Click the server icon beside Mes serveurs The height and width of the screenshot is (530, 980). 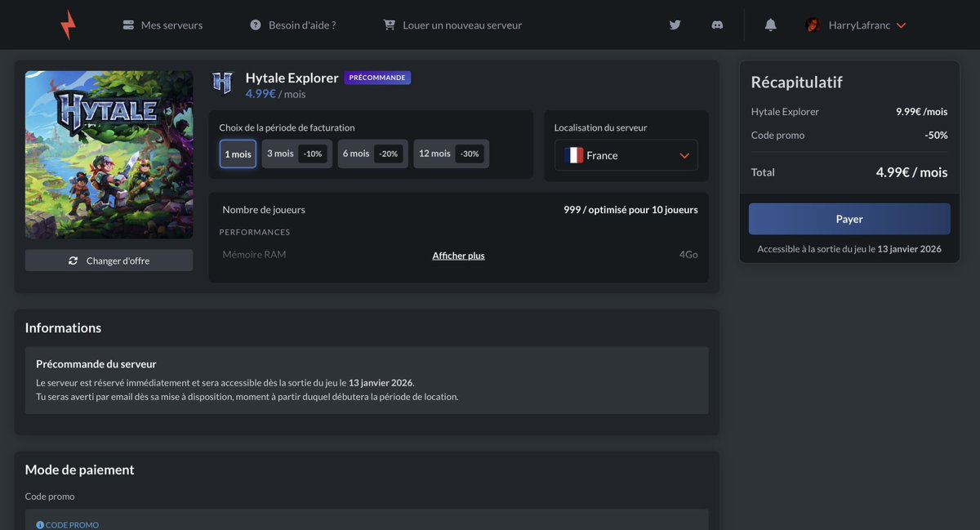(128, 25)
